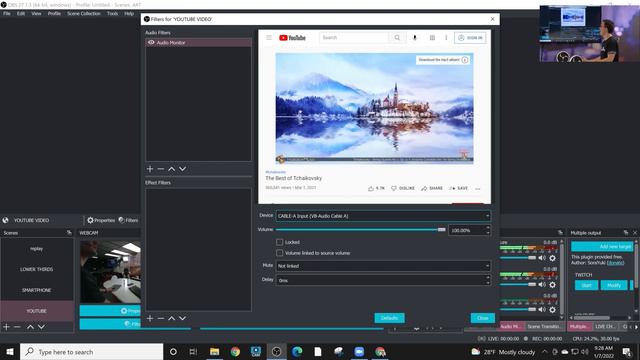Click the WEBCAM preview thumbnail
The height and width of the screenshot is (360, 640).
tap(110, 272)
